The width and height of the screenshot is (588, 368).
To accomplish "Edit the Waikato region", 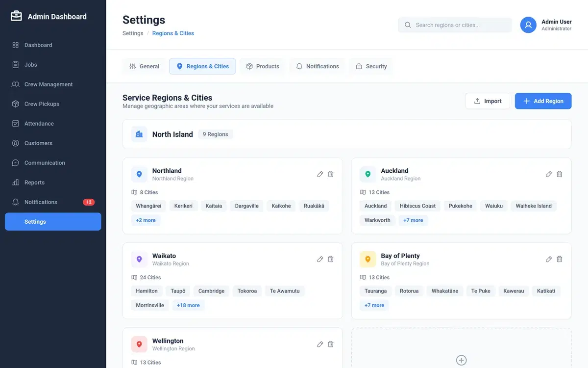I will (x=320, y=259).
